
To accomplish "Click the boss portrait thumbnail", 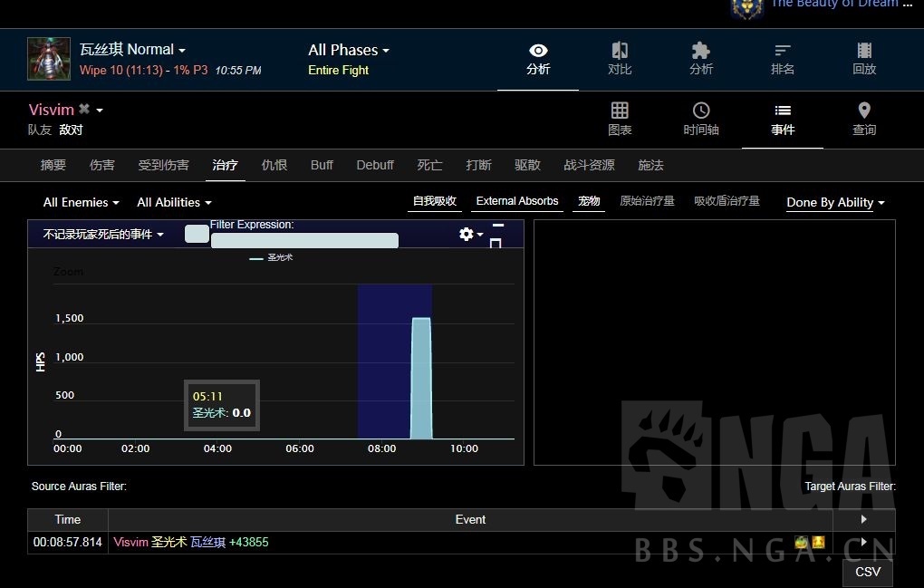I will (x=49, y=58).
